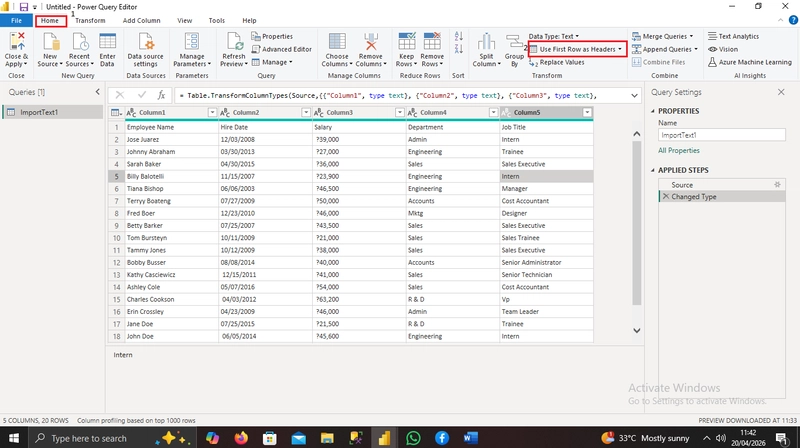Click the table menu icon at grid corner
The width and height of the screenshot is (800, 448).
tap(116, 112)
